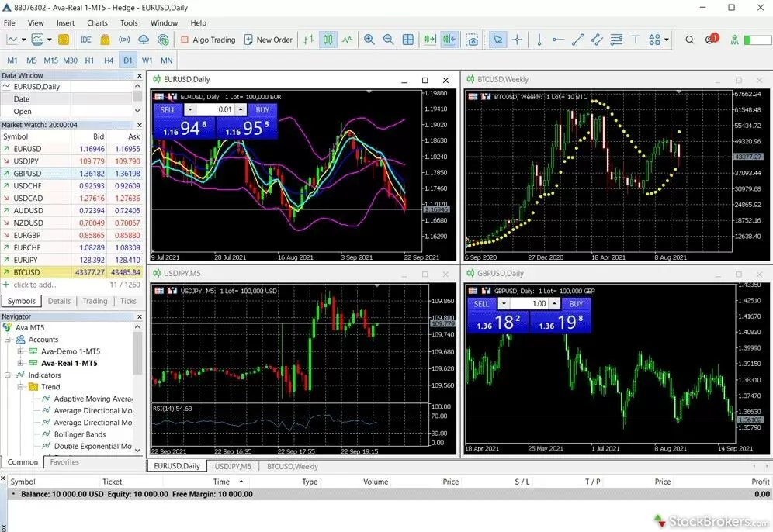
Task: Click the New Order button
Action: pos(269,39)
